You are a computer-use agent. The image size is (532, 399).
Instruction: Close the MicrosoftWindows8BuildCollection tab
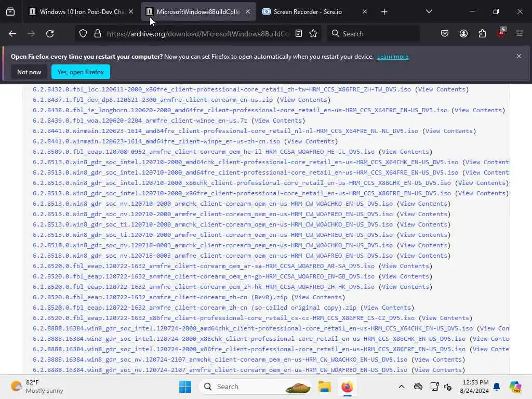(248, 12)
